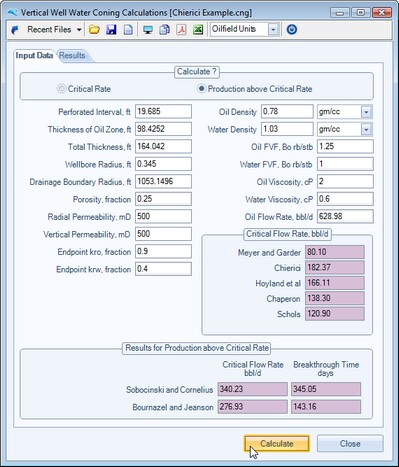Export to Excel using the Excel icon
Viewport: 399px width, 467px height.
click(x=198, y=30)
